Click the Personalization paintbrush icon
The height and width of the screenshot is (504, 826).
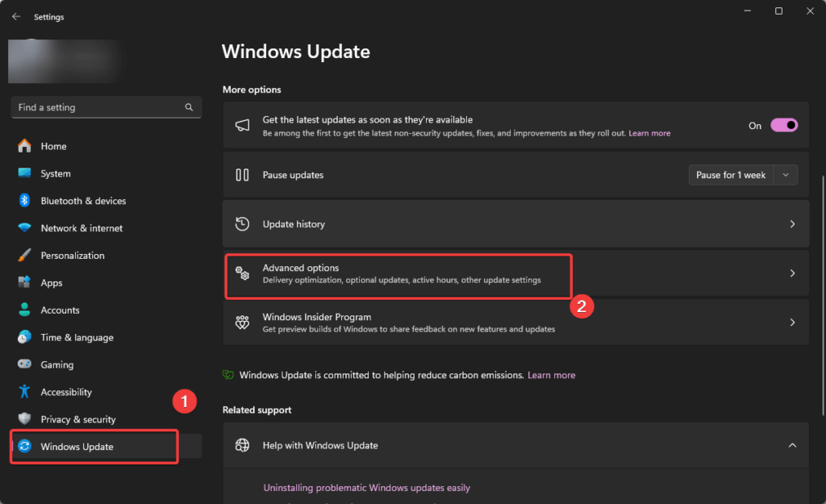click(24, 255)
